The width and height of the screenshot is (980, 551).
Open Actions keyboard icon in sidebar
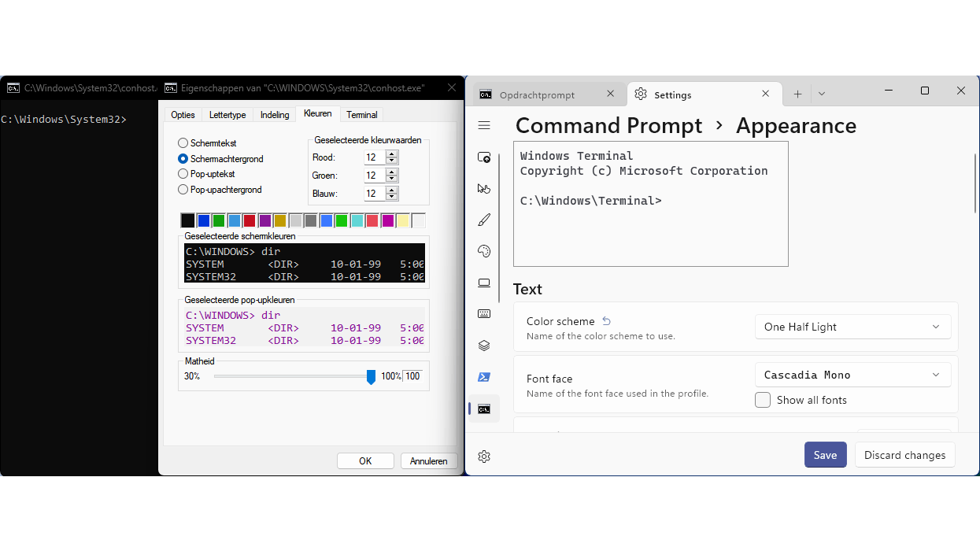click(x=484, y=314)
